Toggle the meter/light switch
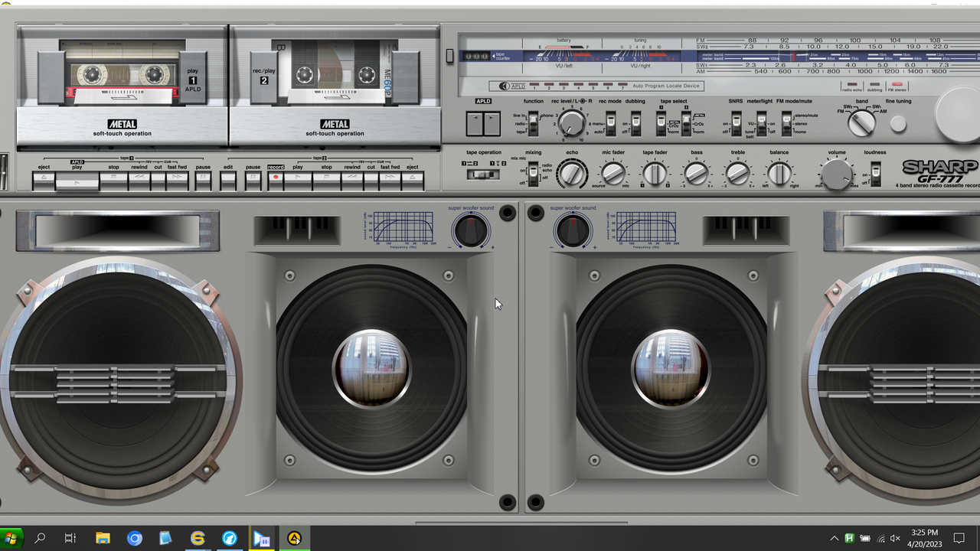 click(761, 123)
